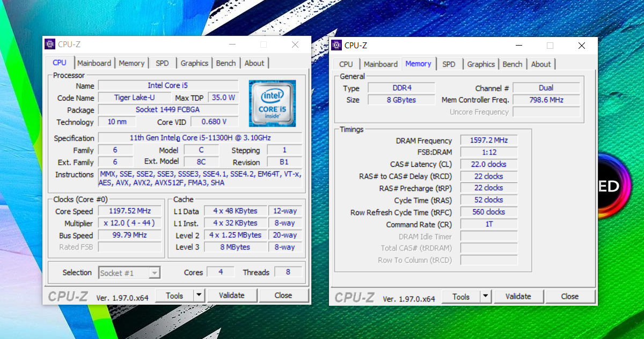The width and height of the screenshot is (644, 339).
Task: Click the memory Size value '8 GBytes'
Action: (401, 100)
